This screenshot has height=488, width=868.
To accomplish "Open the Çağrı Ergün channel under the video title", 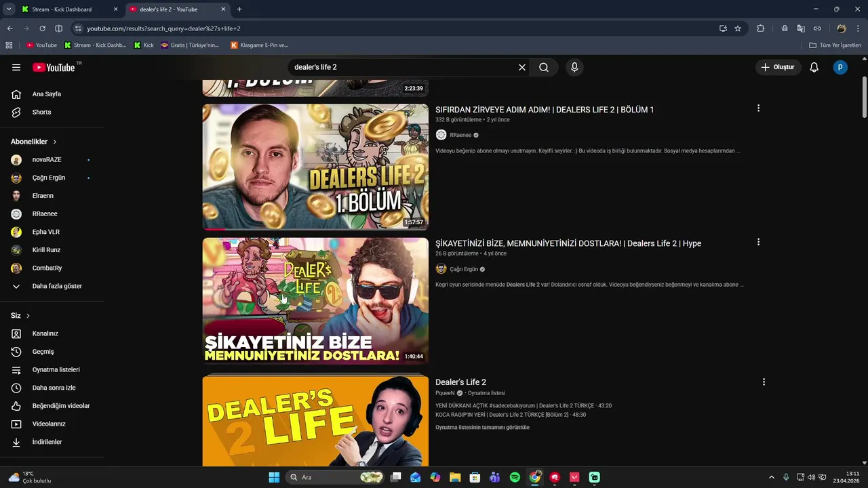I will 464,269.
